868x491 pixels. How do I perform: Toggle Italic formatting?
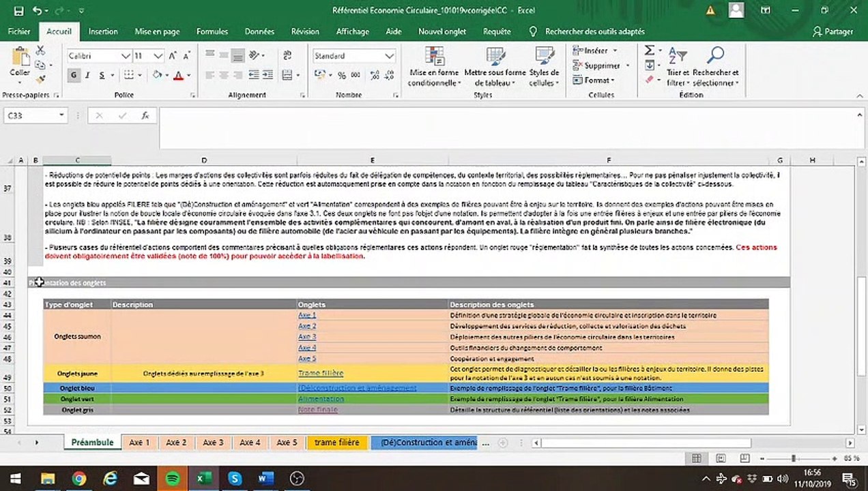(x=87, y=75)
